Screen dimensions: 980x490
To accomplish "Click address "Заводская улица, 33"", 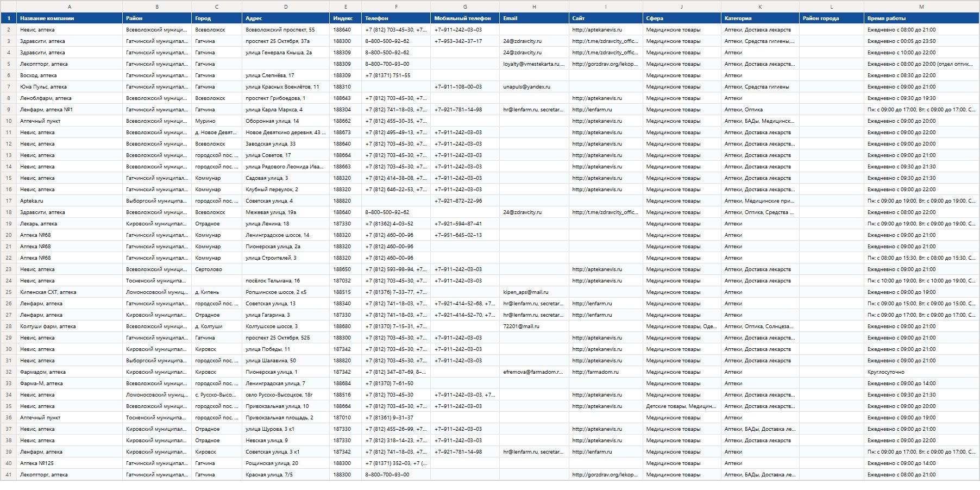I will [286, 144].
